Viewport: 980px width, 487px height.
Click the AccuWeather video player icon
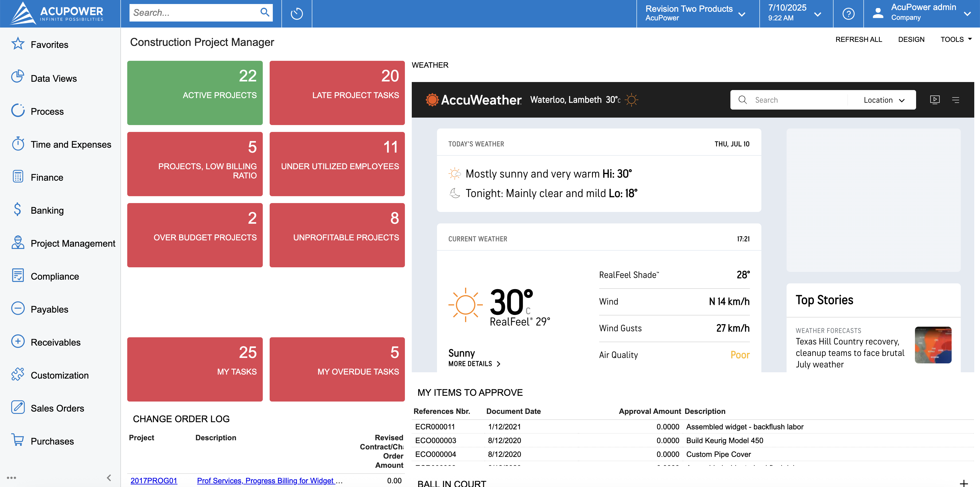click(934, 100)
